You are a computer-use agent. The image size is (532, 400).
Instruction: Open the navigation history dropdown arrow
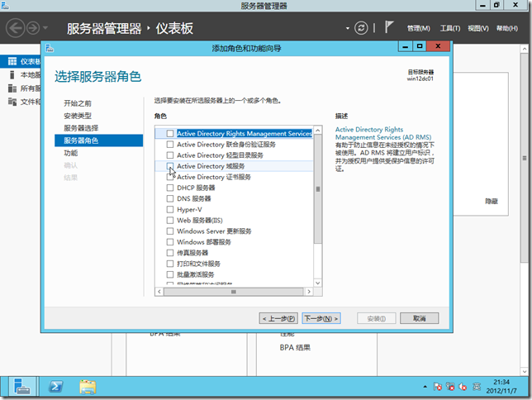tap(45, 28)
